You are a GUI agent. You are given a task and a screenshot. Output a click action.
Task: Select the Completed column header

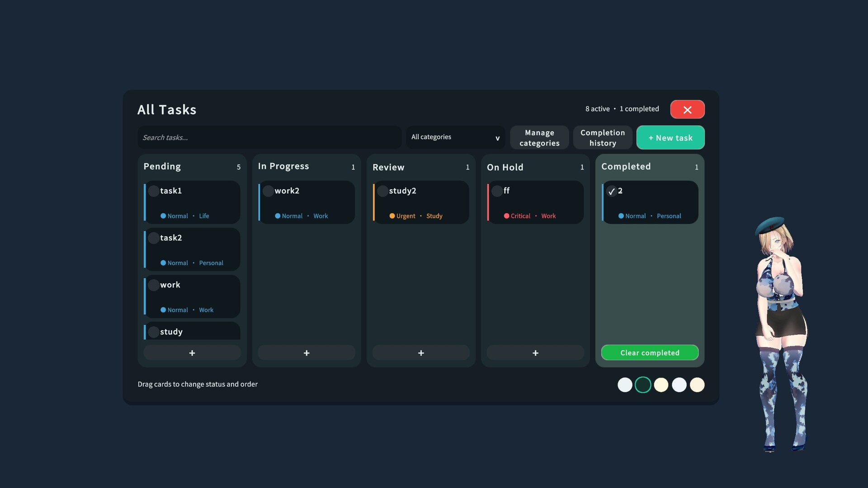pos(626,167)
